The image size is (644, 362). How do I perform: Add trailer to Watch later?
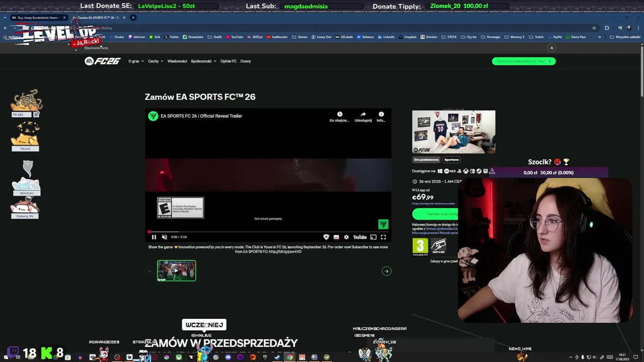[x=339, y=117]
